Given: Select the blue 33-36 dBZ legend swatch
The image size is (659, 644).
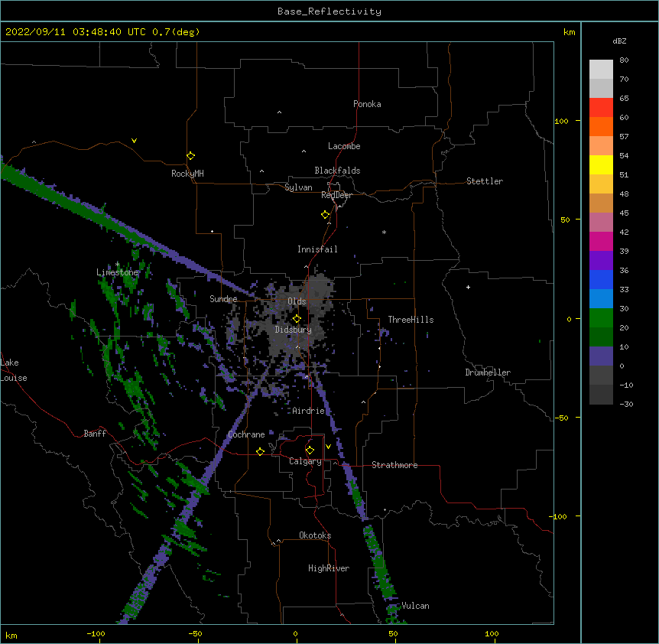Looking at the screenshot, I should click(x=601, y=279).
